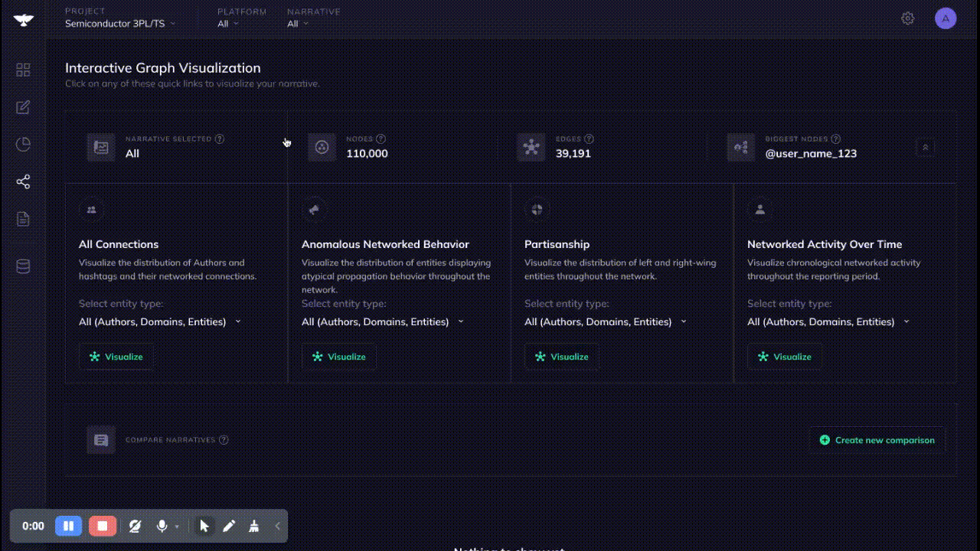Open entity type dropdown under Partisanship
Screen dimensions: 980x551
point(605,322)
